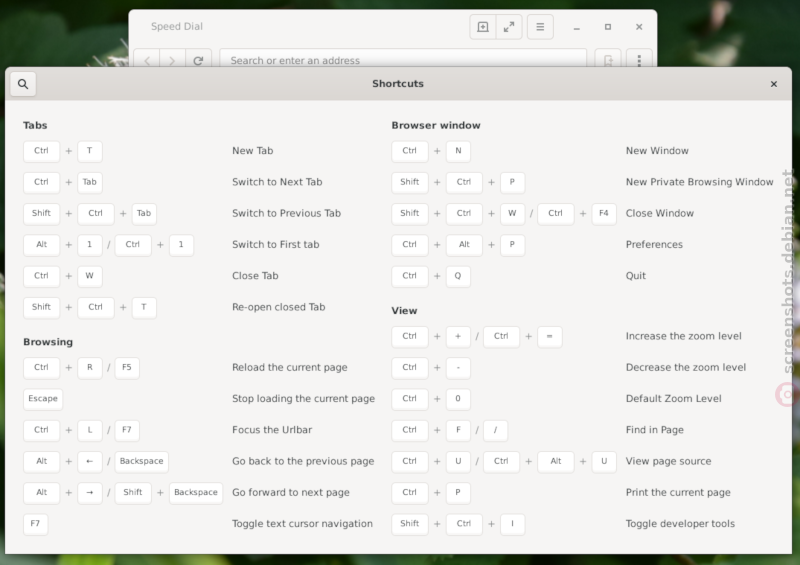Open search in the Shortcuts dialog
Screen dimensions: 800x565
point(23,84)
